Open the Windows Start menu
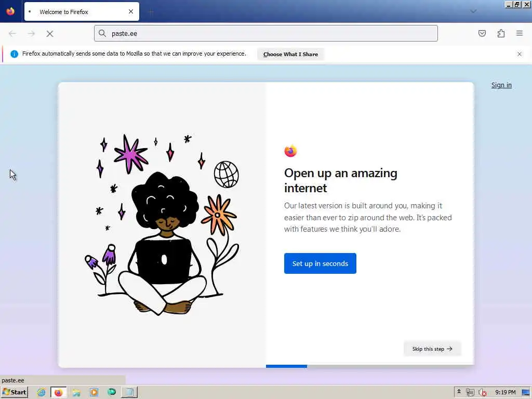The height and width of the screenshot is (399, 532). pyautogui.click(x=15, y=392)
